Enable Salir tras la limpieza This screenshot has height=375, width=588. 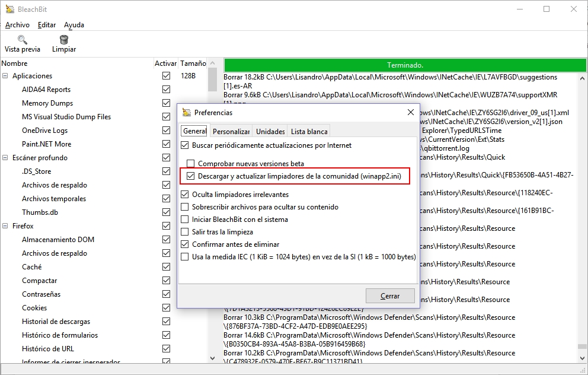tap(184, 232)
